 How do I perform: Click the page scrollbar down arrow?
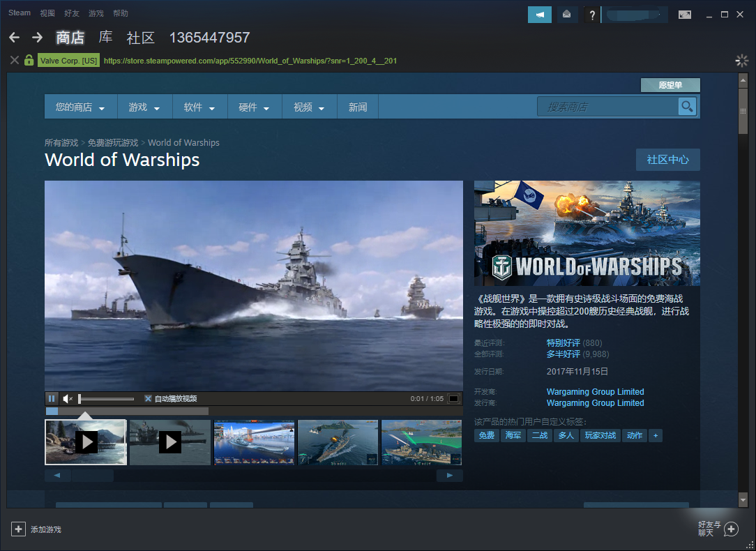coord(743,500)
